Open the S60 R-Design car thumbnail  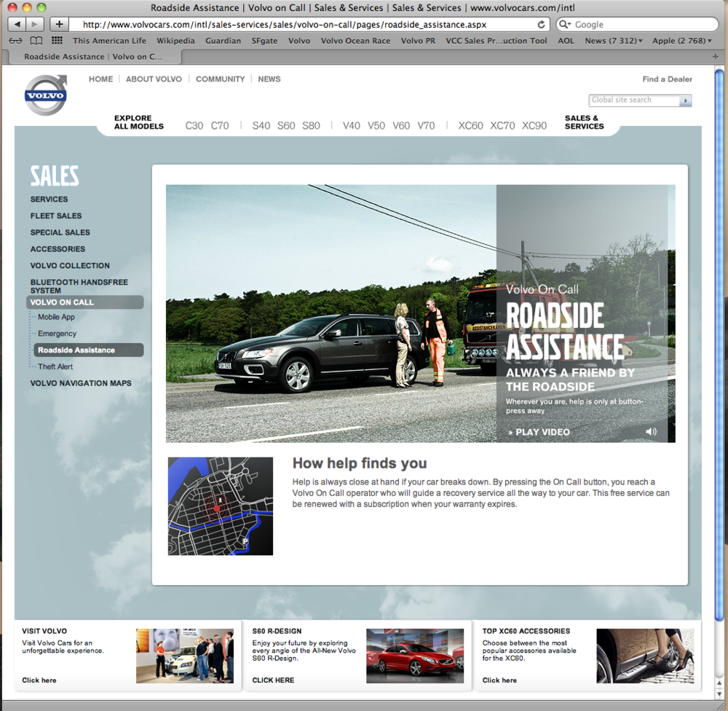coord(414,656)
